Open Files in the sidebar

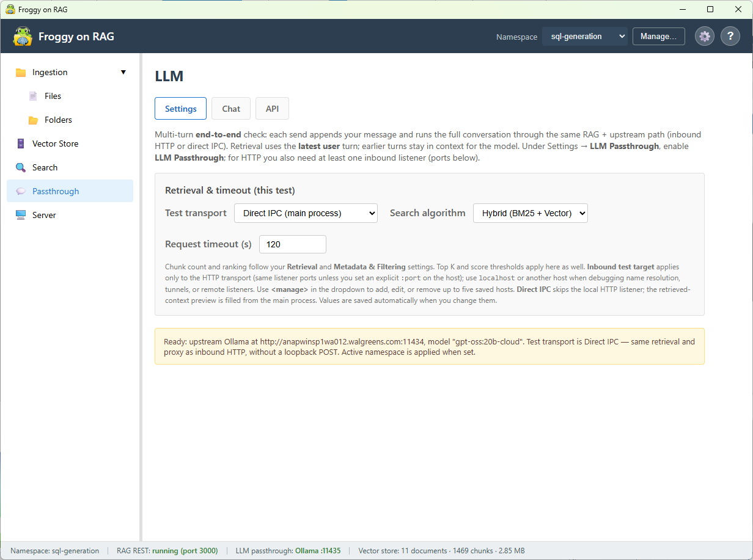click(70, 96)
